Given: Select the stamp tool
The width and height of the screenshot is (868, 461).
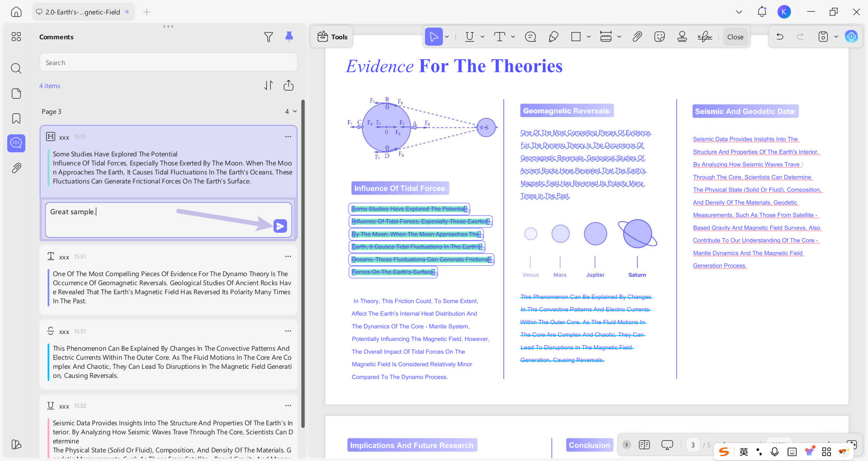Looking at the screenshot, I should click(682, 37).
